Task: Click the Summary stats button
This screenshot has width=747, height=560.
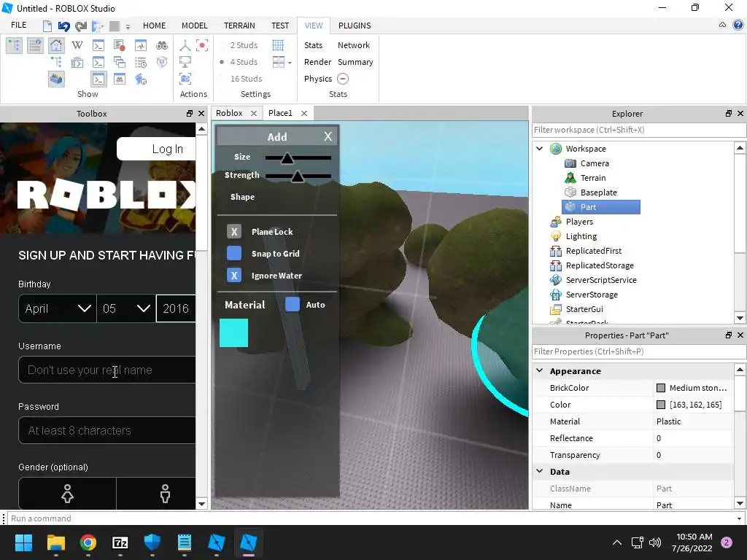Action: [x=355, y=62]
